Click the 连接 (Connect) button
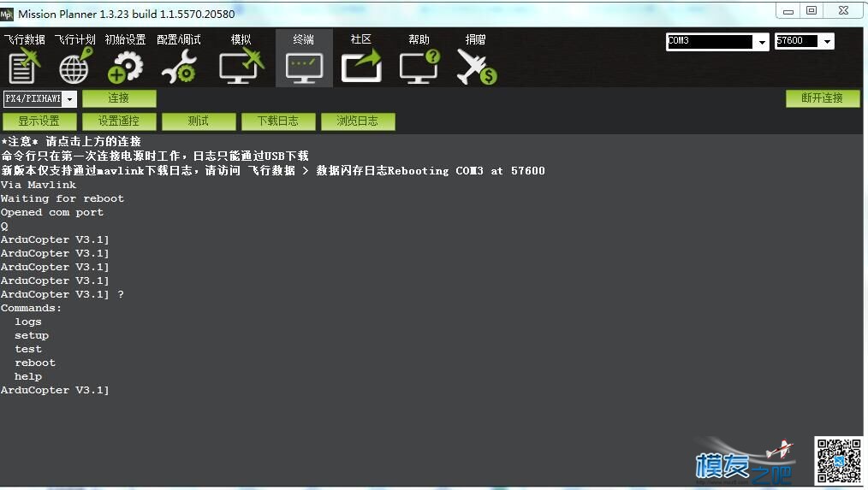 point(119,98)
